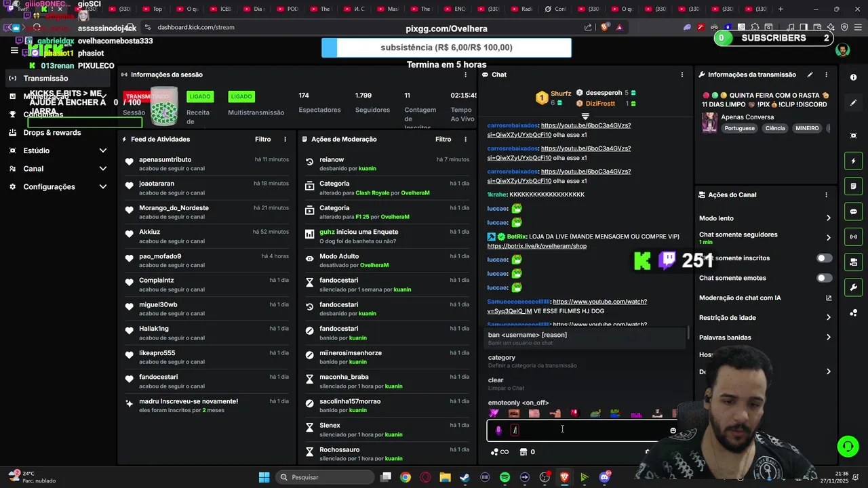Expand the Canal sidebar section
The width and height of the screenshot is (868, 488).
tap(58, 169)
